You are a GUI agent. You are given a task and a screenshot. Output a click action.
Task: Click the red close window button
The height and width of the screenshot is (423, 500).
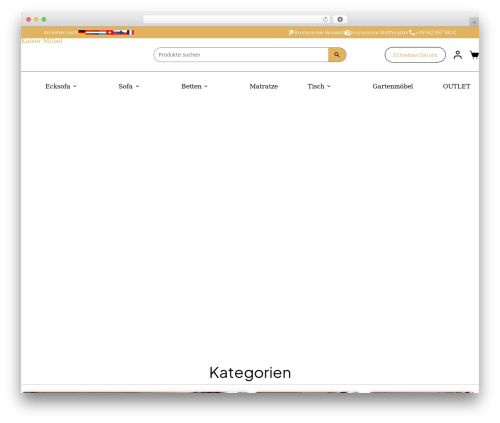pyautogui.click(x=29, y=19)
